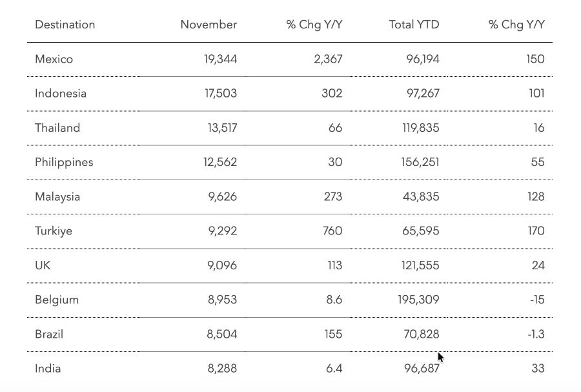581x392 pixels.
Task: Click Philippines' Total YTD value 156,251
Action: (420, 162)
